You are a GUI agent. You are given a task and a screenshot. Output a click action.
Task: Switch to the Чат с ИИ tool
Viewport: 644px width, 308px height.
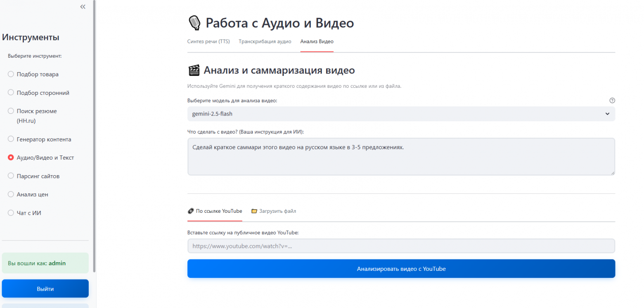tap(10, 213)
